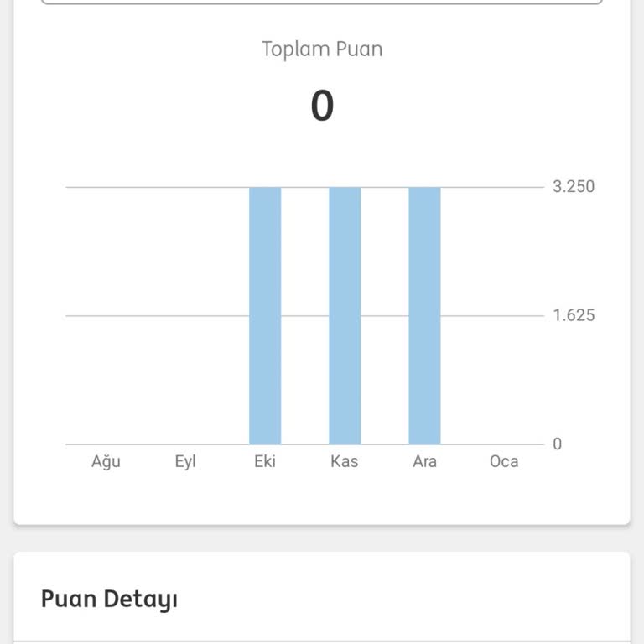This screenshot has height=644, width=644.
Task: Click empty chart area above Ağu
Action: pos(106,377)
